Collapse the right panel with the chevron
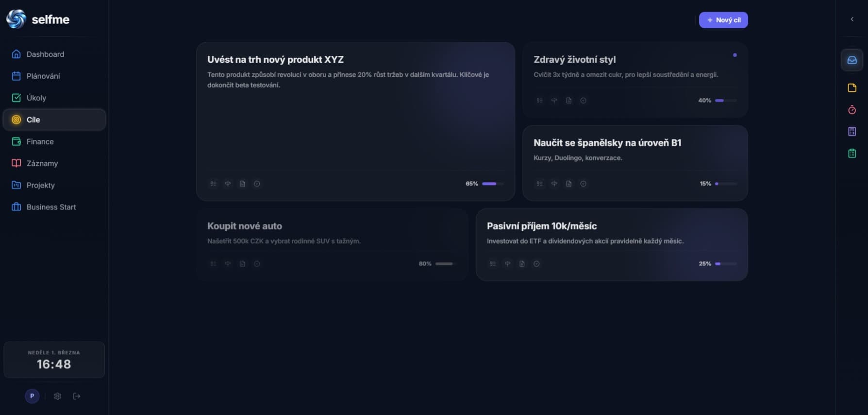This screenshot has height=415, width=868. tap(851, 18)
